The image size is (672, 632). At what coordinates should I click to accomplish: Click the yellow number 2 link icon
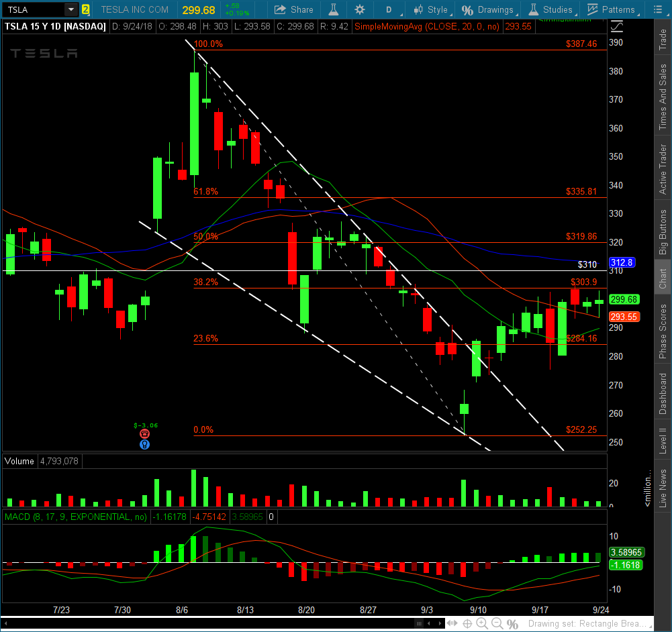pyautogui.click(x=86, y=9)
